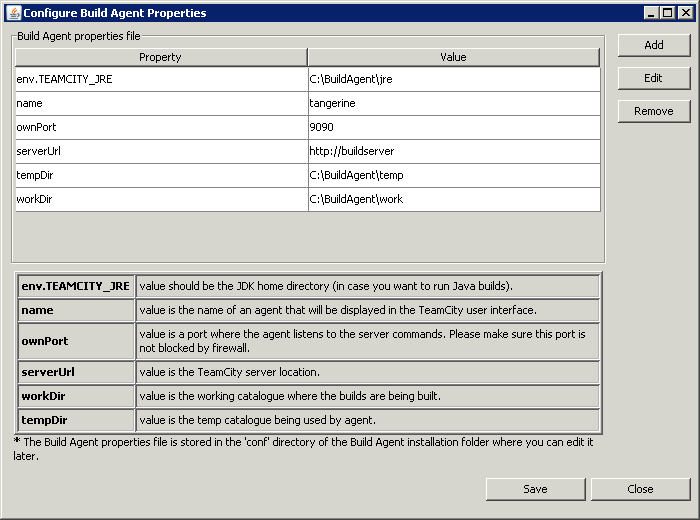Select the Value column header

click(454, 57)
